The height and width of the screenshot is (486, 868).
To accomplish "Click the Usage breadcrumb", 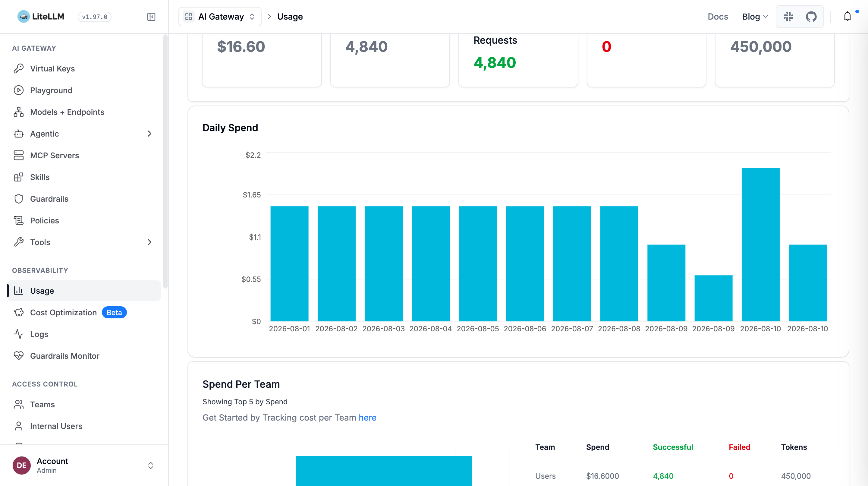I will [290, 17].
